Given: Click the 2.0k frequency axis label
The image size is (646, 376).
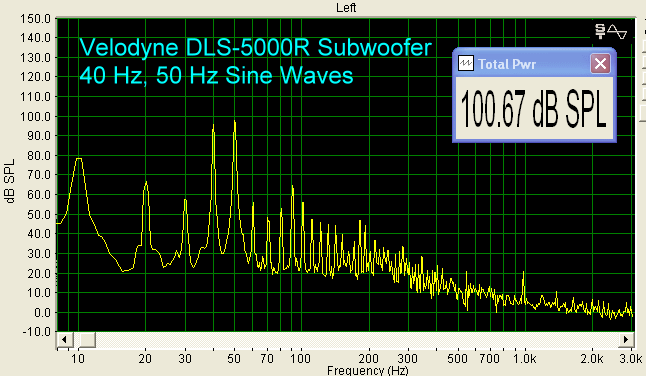Looking at the screenshot, I should [592, 359].
